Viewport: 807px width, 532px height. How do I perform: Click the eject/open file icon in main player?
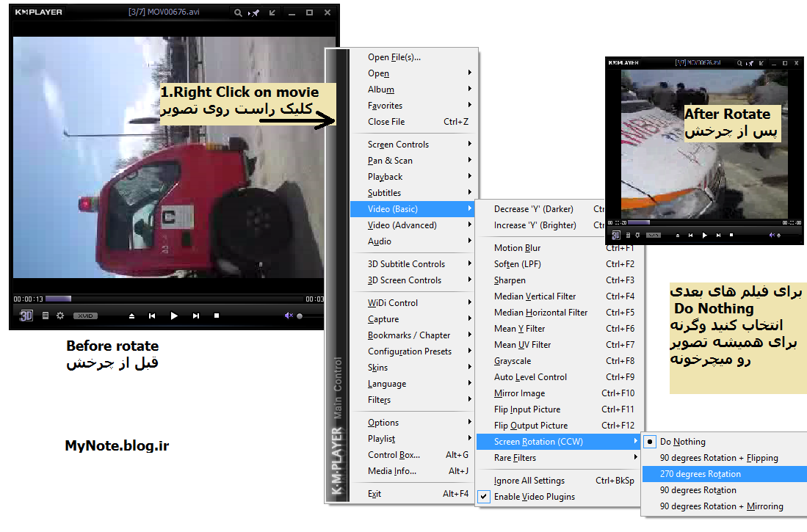[131, 316]
